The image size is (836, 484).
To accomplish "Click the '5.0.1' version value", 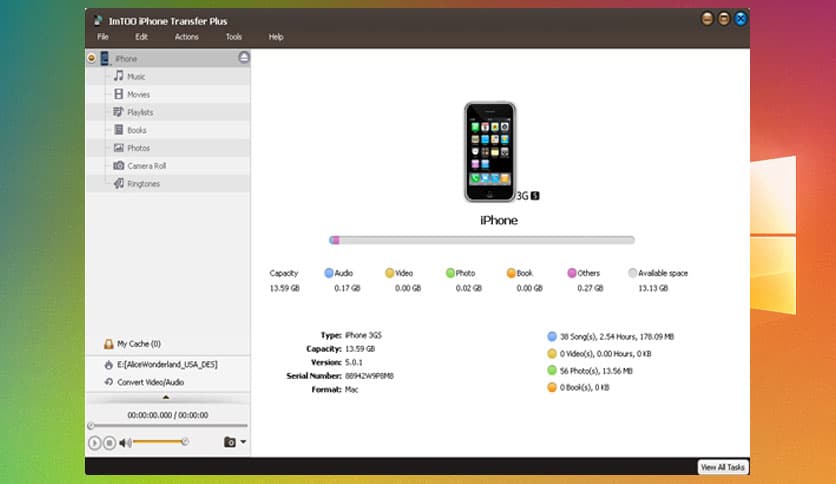I will point(354,362).
